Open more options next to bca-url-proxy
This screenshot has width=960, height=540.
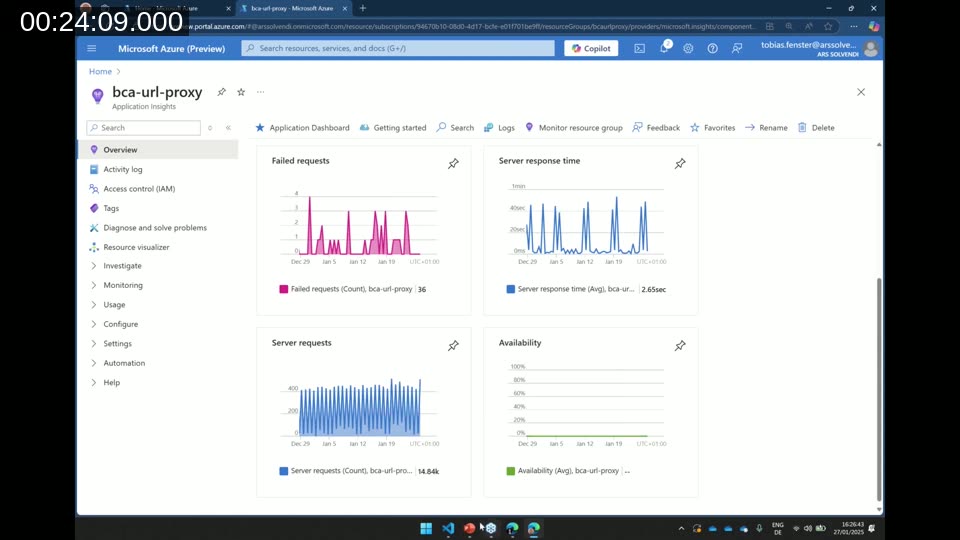point(261,92)
